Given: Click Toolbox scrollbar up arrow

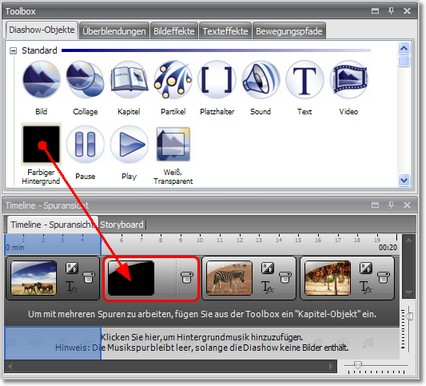Looking at the screenshot, I should coord(404,49).
